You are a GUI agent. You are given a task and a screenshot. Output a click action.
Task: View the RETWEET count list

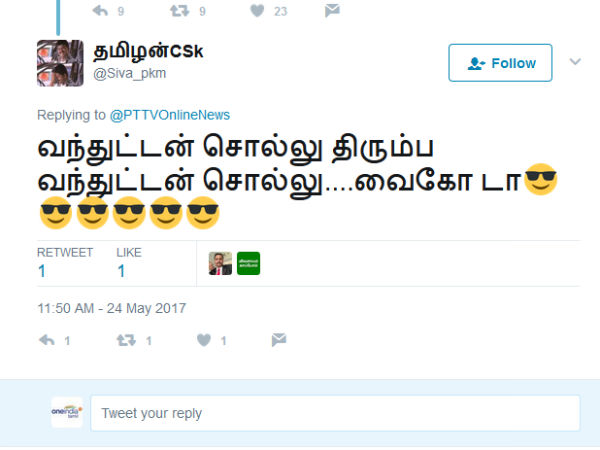65,263
